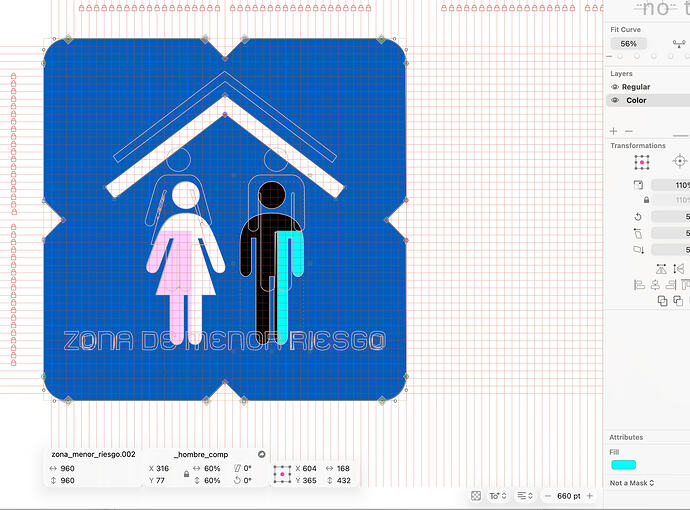Image resolution: width=690 pixels, height=510 pixels.
Task: Click the scale 110% input field
Action: [x=671, y=185]
